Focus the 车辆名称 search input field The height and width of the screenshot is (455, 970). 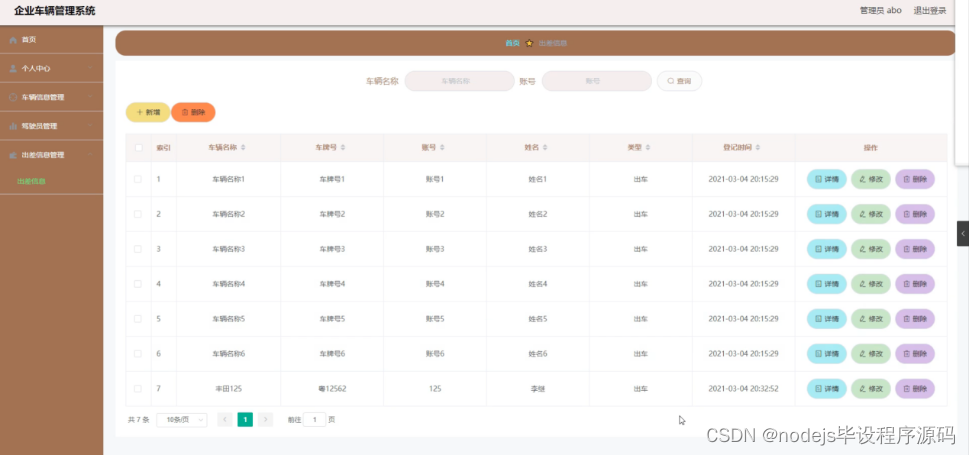[x=459, y=81]
